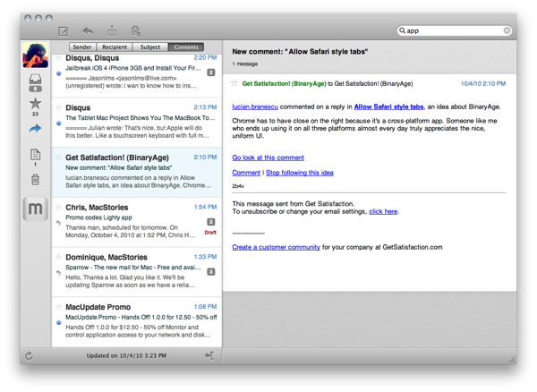Image resolution: width=537 pixels, height=392 pixels.
Task: Click the red Draft label on Chris message
Action: coord(210,233)
